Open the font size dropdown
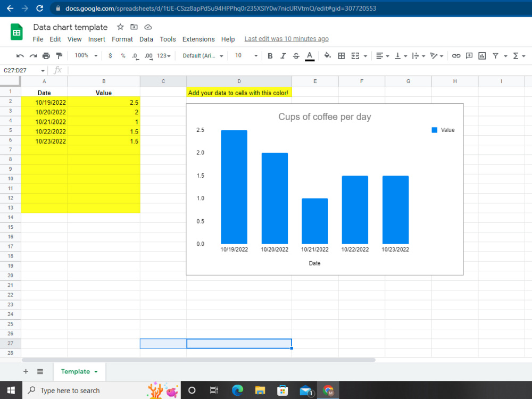This screenshot has width=532, height=399. (x=246, y=56)
